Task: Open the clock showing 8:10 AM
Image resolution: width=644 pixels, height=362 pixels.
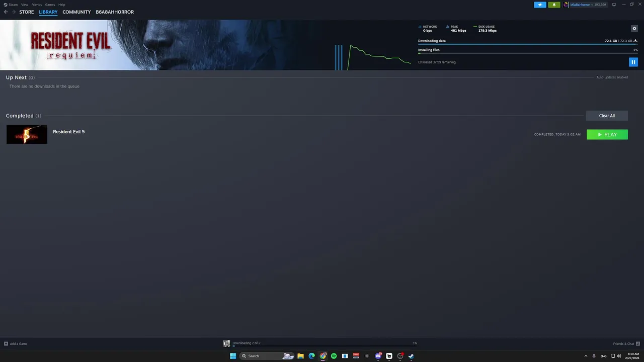Action: click(633, 356)
